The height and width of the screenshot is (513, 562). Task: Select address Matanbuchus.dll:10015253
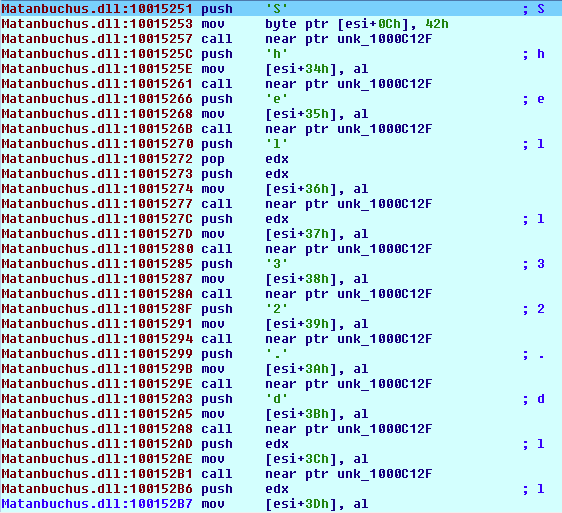pos(97,24)
